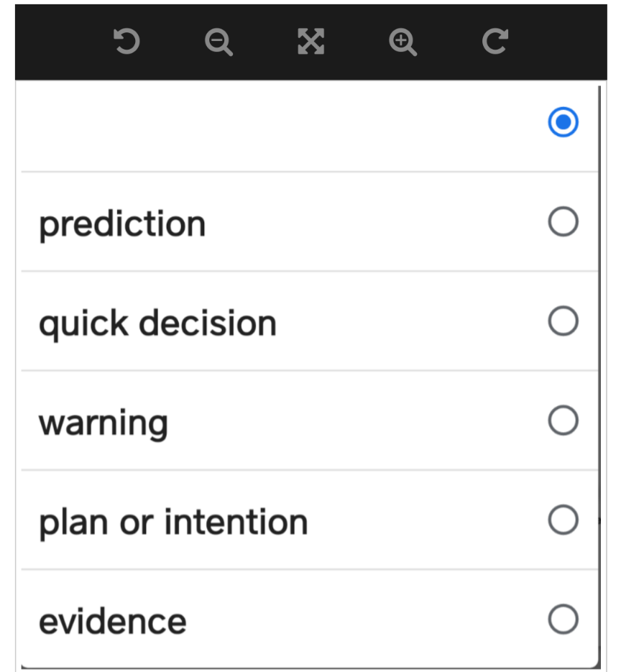Viewport: 621px width, 672px height.
Task: Enable the 'plan or intention' radio button
Action: click(x=563, y=520)
